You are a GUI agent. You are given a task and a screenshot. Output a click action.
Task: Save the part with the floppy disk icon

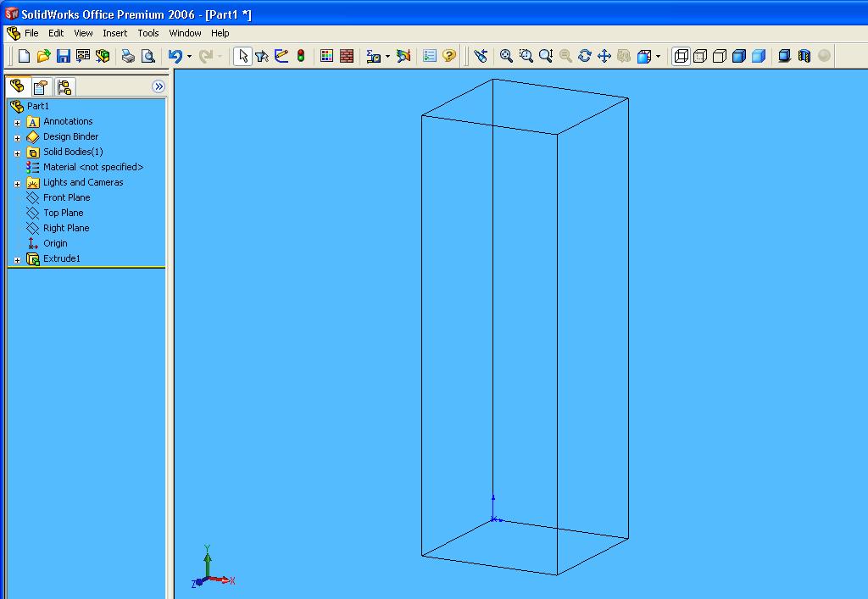click(x=63, y=56)
